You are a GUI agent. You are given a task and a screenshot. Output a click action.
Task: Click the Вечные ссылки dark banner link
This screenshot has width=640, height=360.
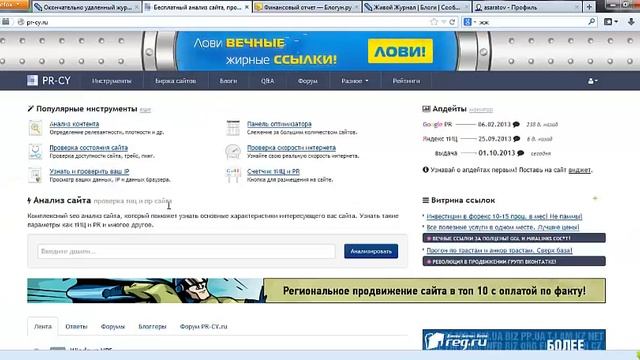514,238
